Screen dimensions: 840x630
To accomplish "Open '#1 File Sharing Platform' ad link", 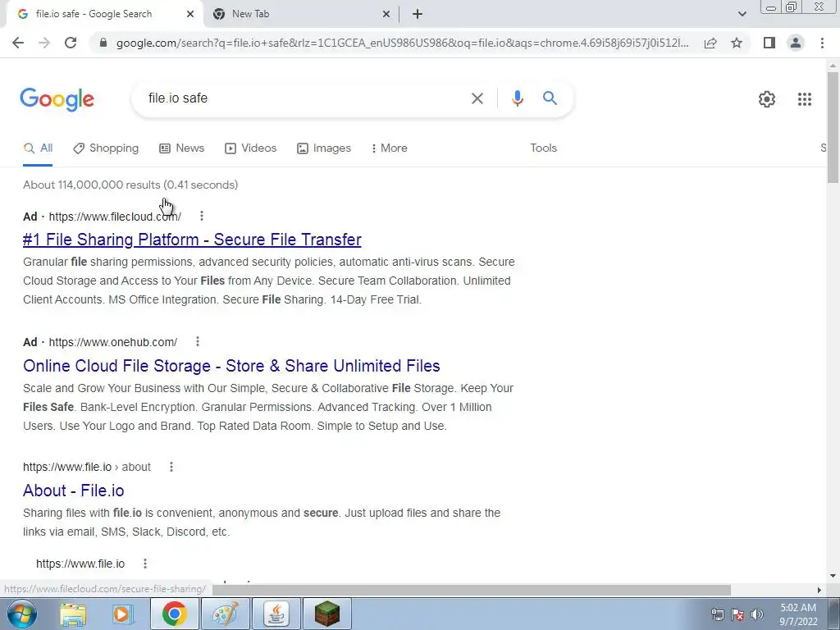I will tap(192, 240).
